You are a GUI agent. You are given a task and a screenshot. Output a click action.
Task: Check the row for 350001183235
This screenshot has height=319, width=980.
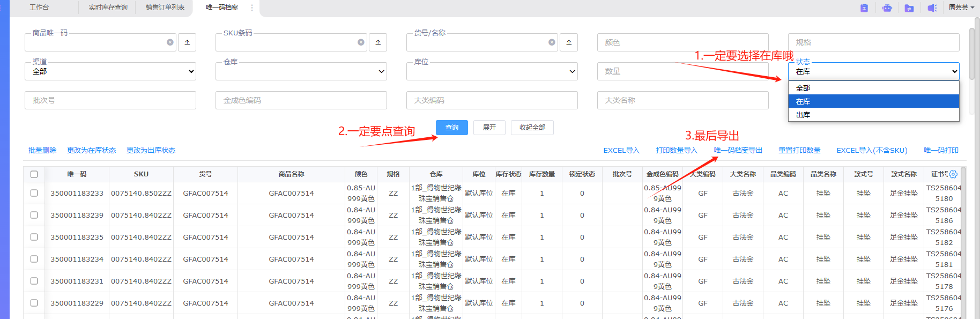(x=34, y=237)
